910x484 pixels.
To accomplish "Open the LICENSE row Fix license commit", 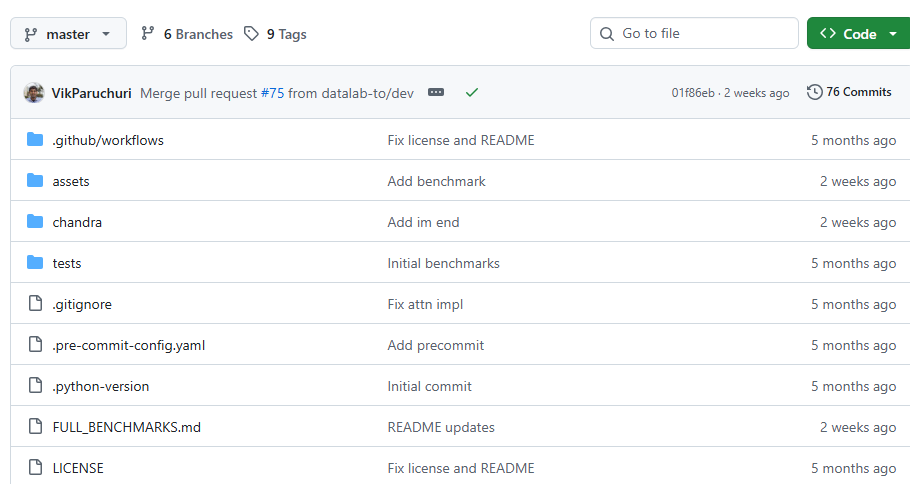I will coord(461,468).
